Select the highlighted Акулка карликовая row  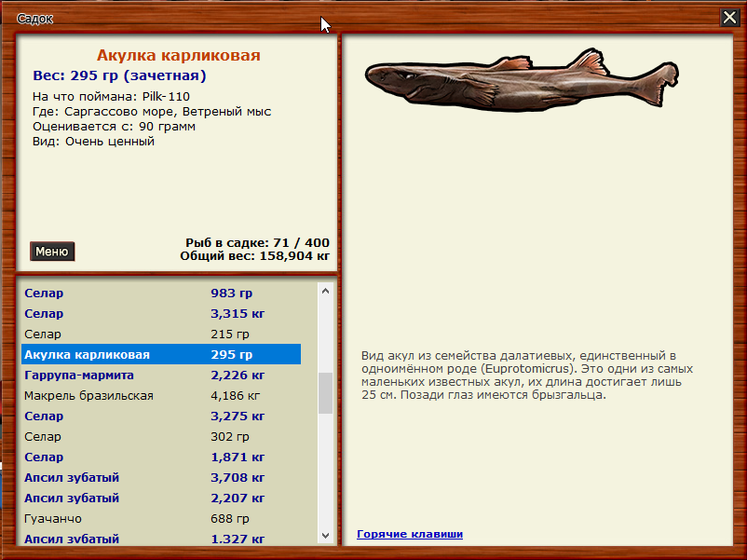160,354
